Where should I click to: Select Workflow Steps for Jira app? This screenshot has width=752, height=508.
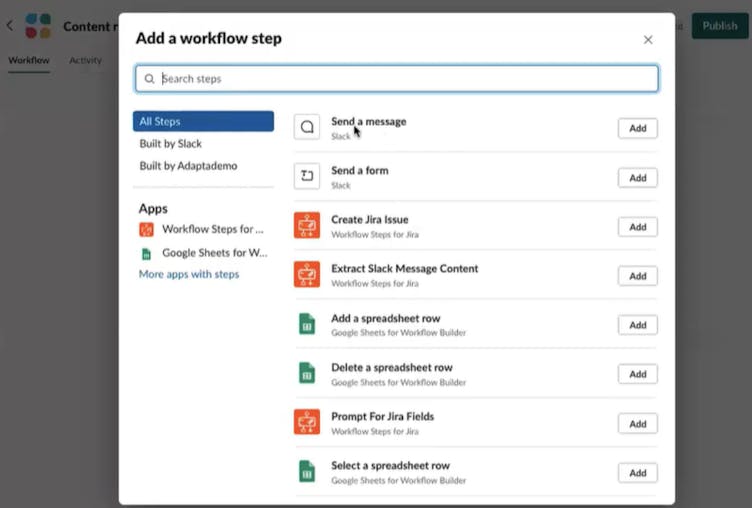(x=201, y=229)
